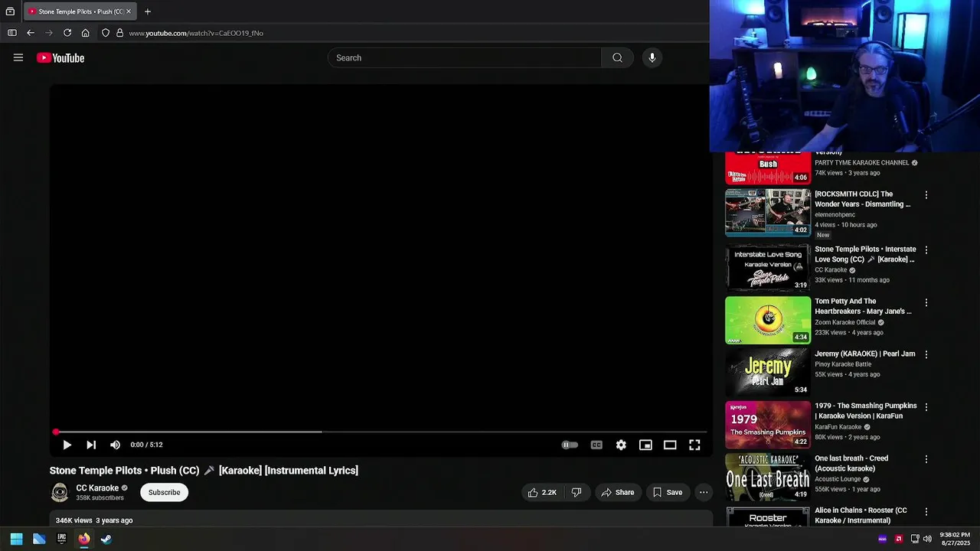Open Rocksmith CDLC Wonder Years video title
Screen dimensions: 980x551
tap(862, 199)
